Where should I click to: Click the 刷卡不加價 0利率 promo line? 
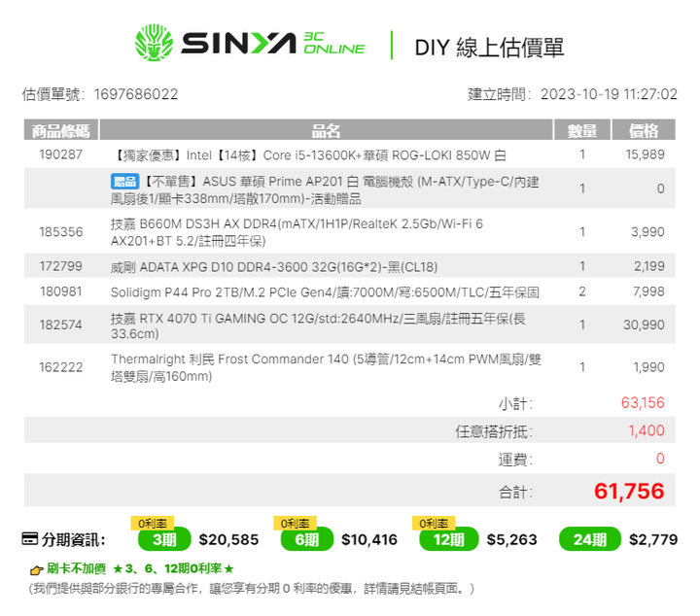(x=140, y=568)
